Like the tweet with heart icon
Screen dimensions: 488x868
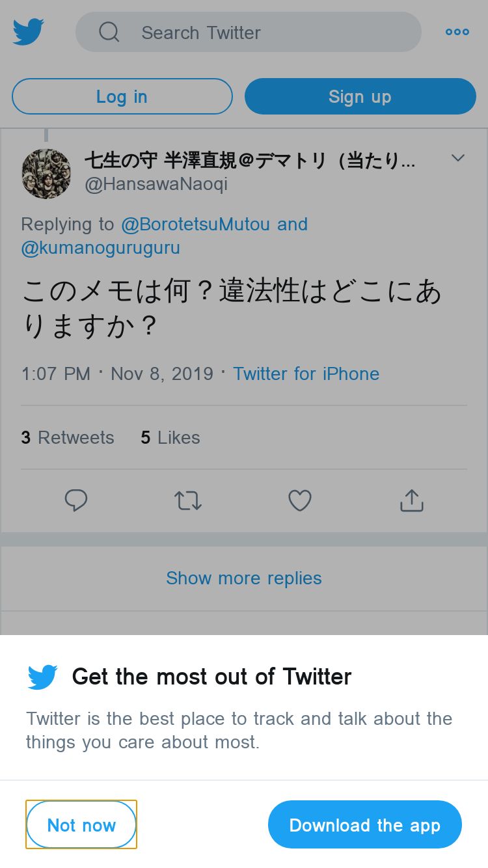click(x=300, y=500)
